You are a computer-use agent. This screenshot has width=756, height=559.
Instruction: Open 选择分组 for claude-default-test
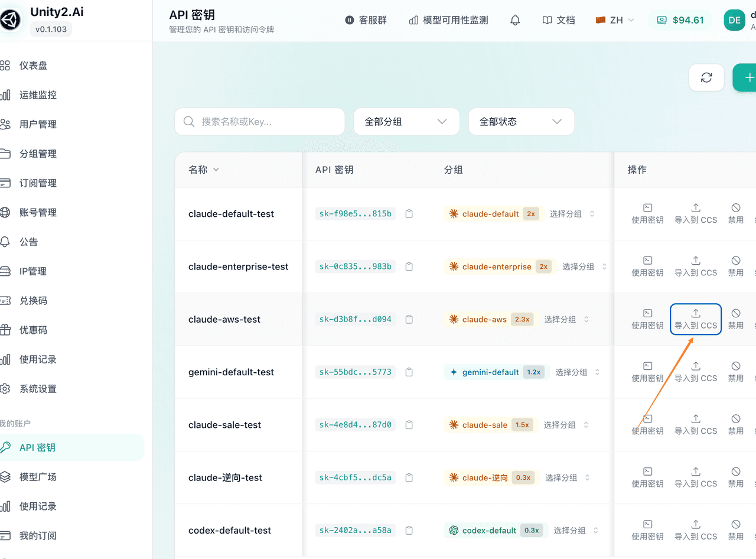pos(572,214)
